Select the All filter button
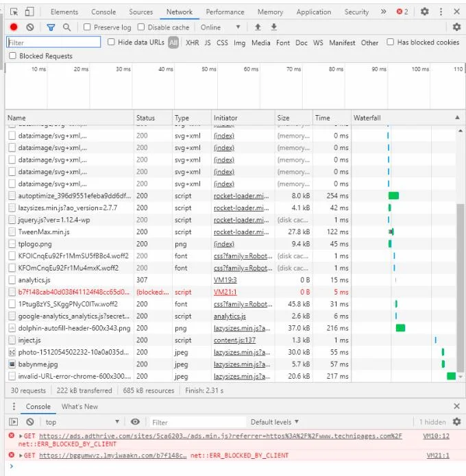The height and width of the screenshot is (476, 466). tap(173, 42)
